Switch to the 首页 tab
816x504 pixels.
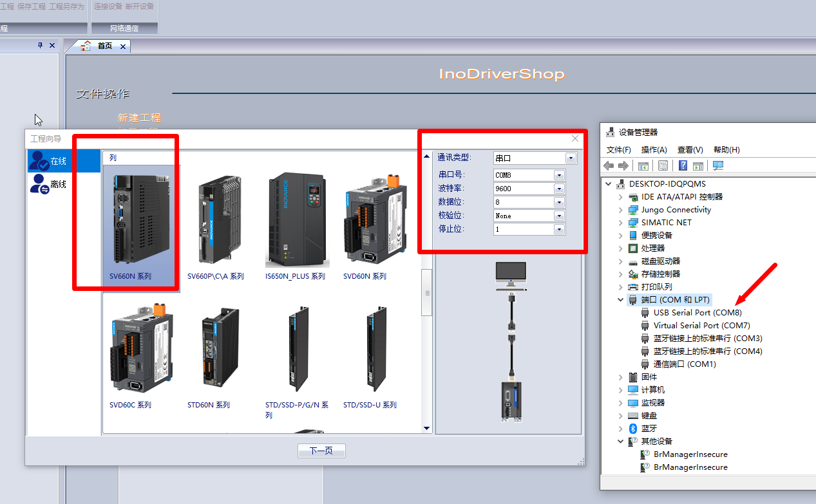point(104,46)
